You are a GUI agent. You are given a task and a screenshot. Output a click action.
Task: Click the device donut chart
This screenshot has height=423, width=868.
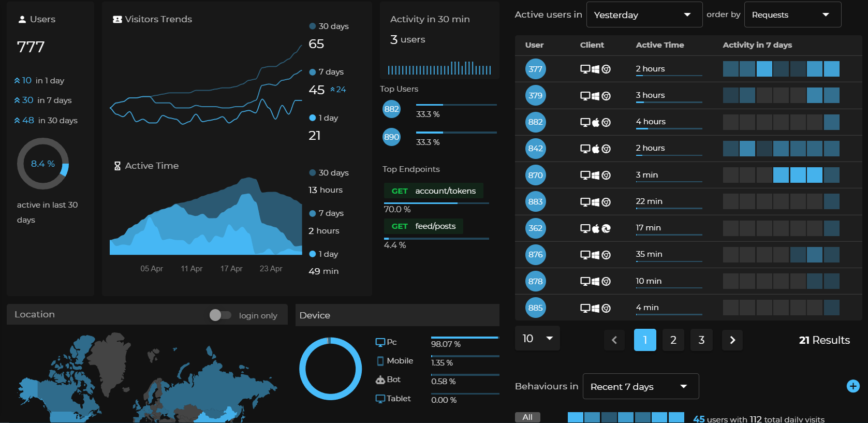(330, 369)
